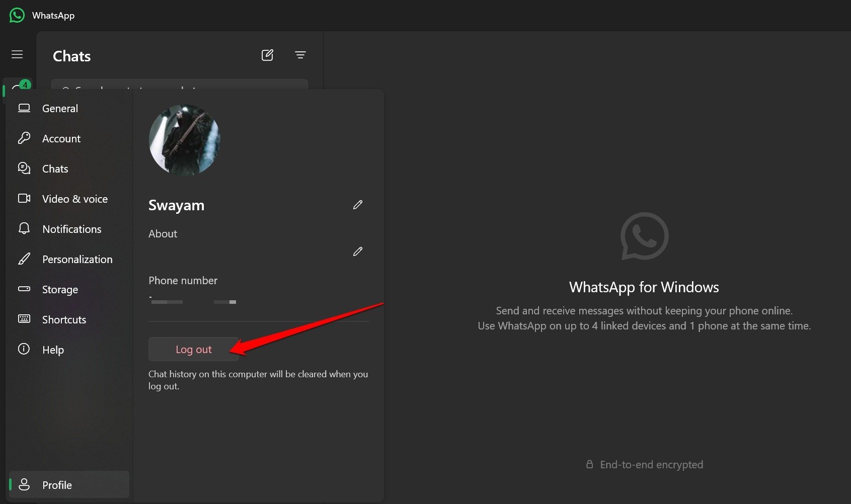This screenshot has height=504, width=851.
Task: Click the WhatsApp logo
Action: click(17, 15)
